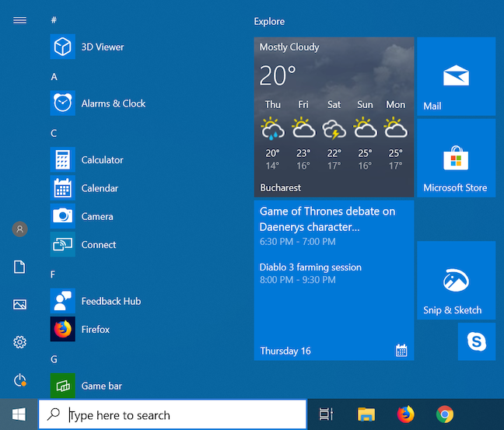Image resolution: width=504 pixels, height=430 pixels.
Task: Click the Alarms & Clock label
Action: click(114, 103)
